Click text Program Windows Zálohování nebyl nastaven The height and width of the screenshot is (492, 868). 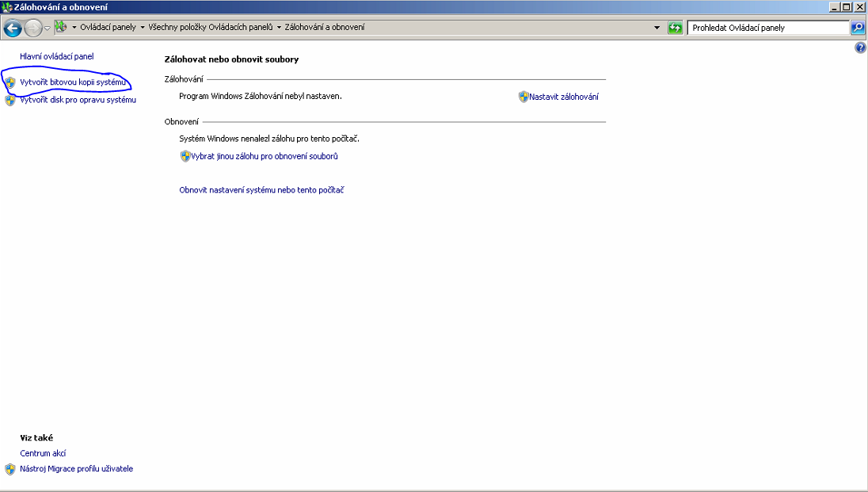261,96
